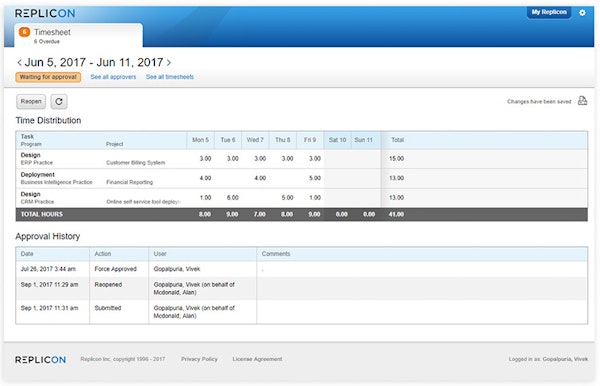
Task: Open See all approvers link
Action: pyautogui.click(x=113, y=77)
